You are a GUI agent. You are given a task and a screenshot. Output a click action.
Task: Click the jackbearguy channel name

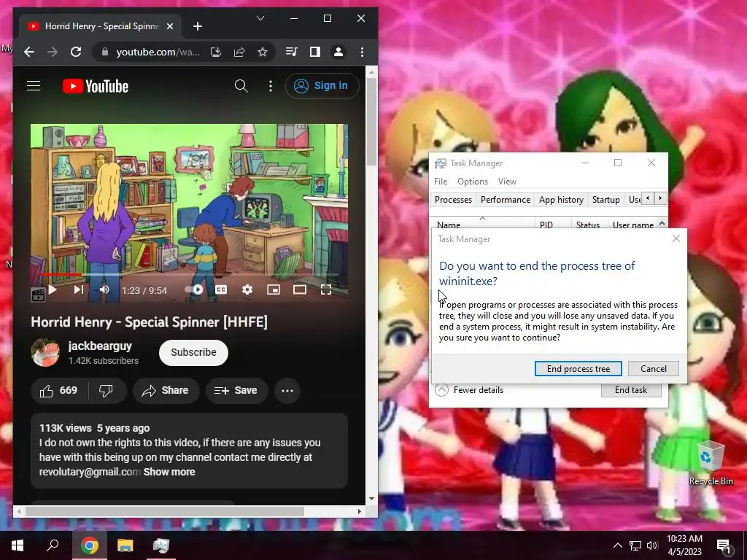point(100,346)
